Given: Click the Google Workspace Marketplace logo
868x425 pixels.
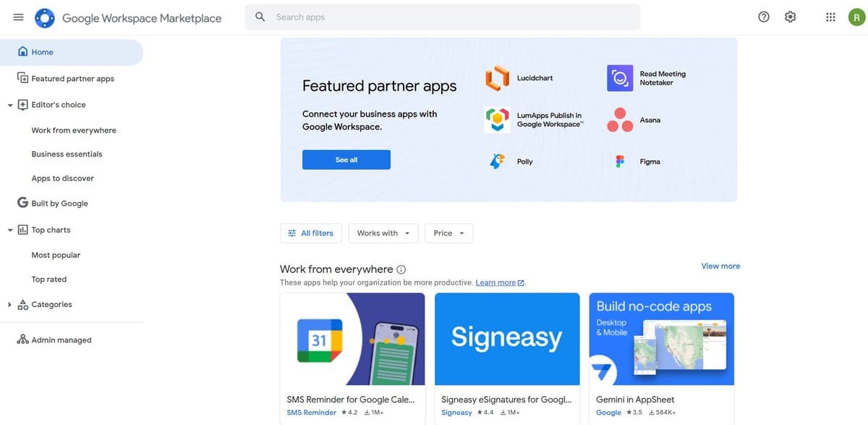Looking at the screenshot, I should point(45,18).
